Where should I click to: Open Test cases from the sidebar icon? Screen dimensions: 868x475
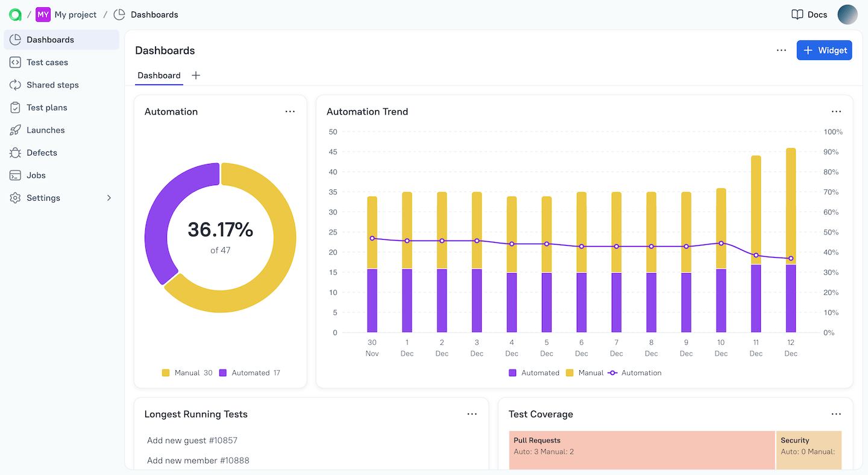[14, 62]
